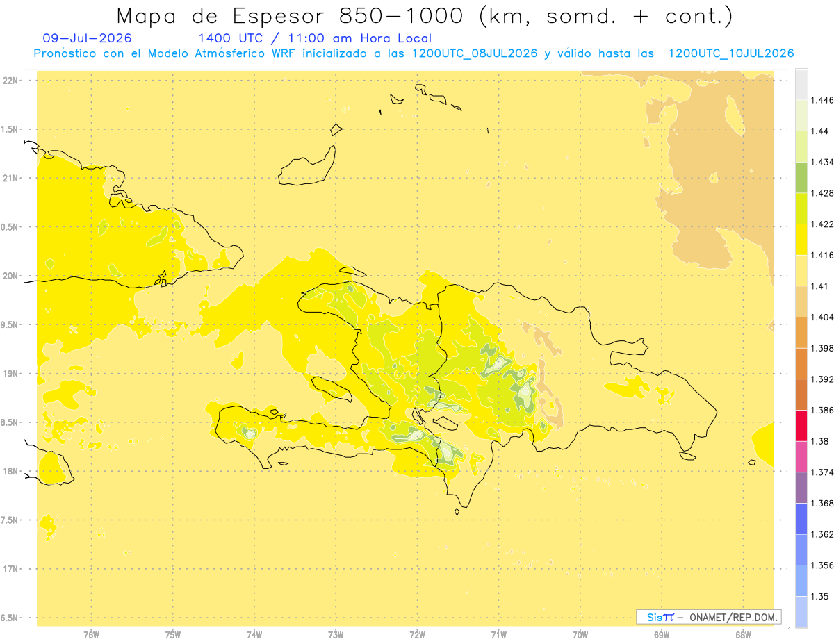
Task: Click the 1.398 legend value
Action: [821, 348]
